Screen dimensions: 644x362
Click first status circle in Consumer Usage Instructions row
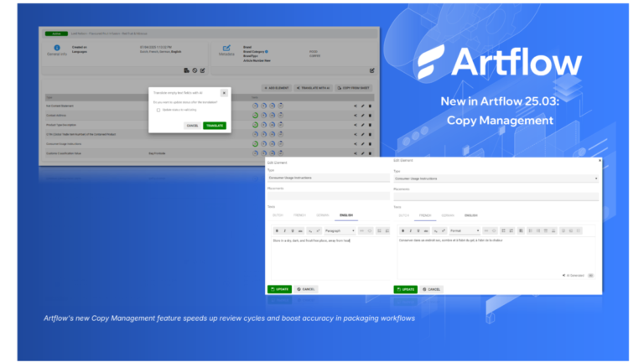[x=255, y=144]
